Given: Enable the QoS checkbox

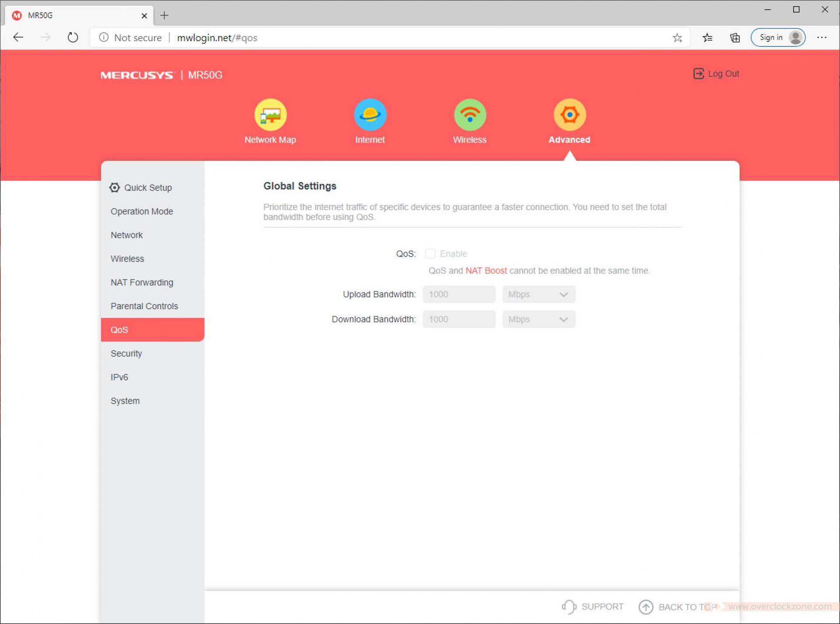Looking at the screenshot, I should pos(430,254).
